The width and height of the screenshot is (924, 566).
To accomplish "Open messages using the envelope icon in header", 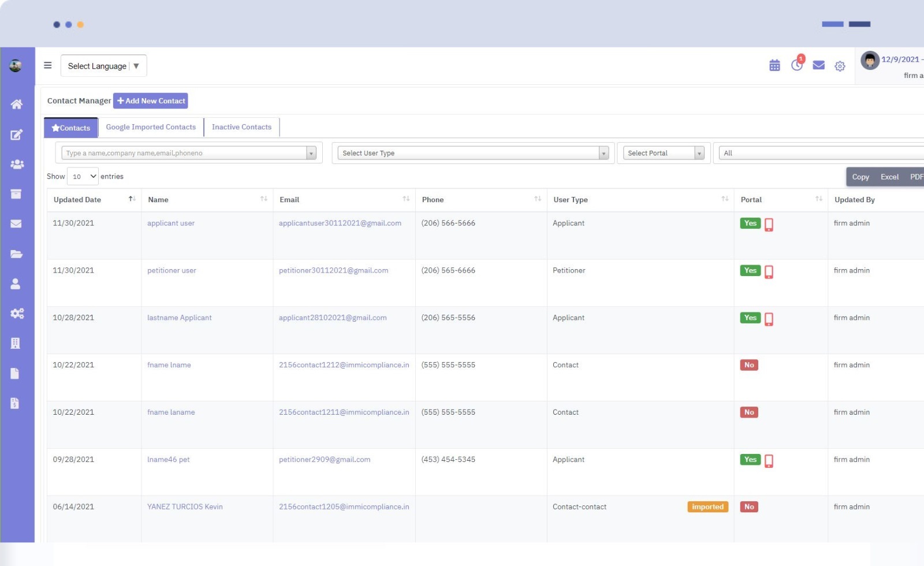I will [818, 65].
